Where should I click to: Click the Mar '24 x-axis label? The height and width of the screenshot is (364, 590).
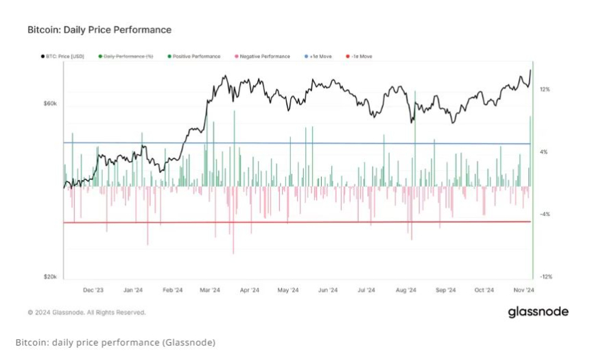(210, 290)
